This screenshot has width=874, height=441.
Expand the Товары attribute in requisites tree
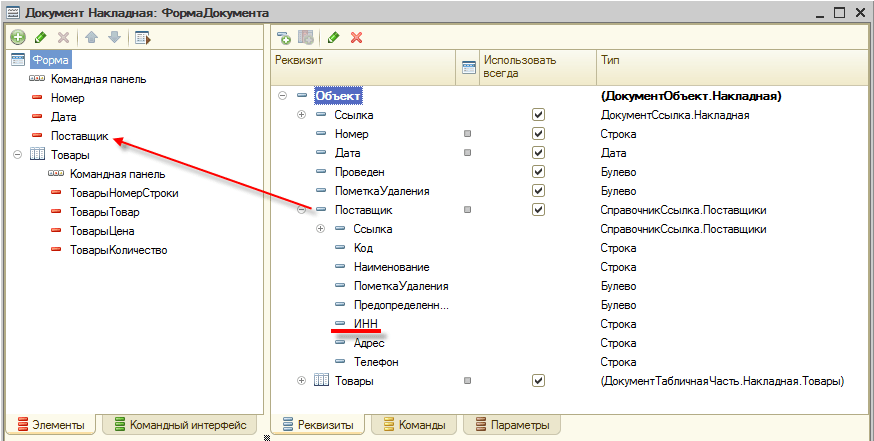coord(302,381)
